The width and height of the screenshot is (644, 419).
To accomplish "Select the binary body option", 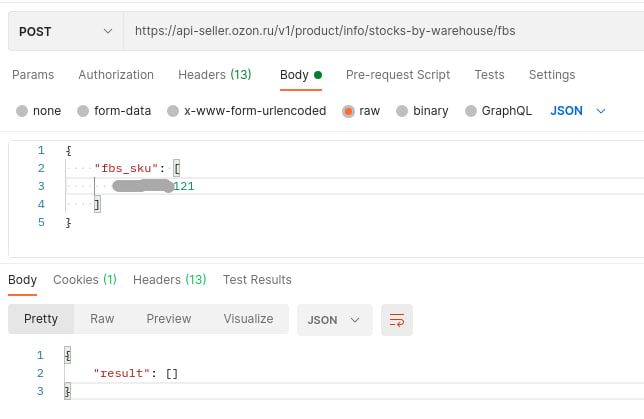I will [422, 111].
